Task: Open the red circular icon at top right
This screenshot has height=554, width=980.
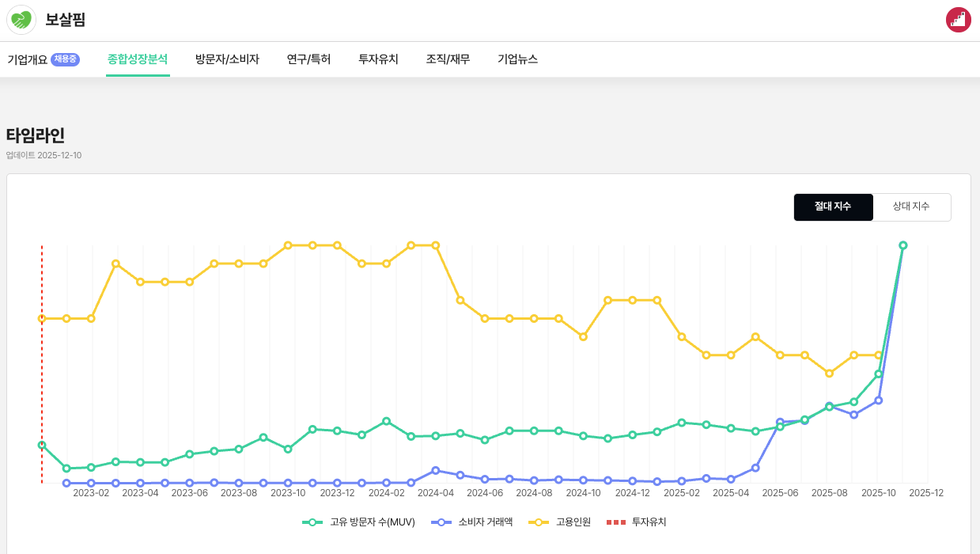Action: pyautogui.click(x=958, y=20)
